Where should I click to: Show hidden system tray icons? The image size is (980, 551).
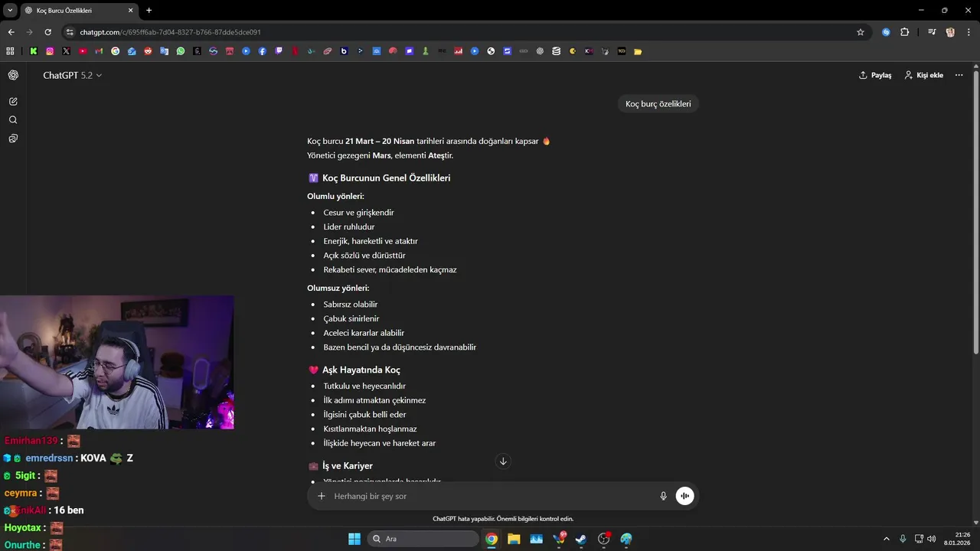point(887,539)
